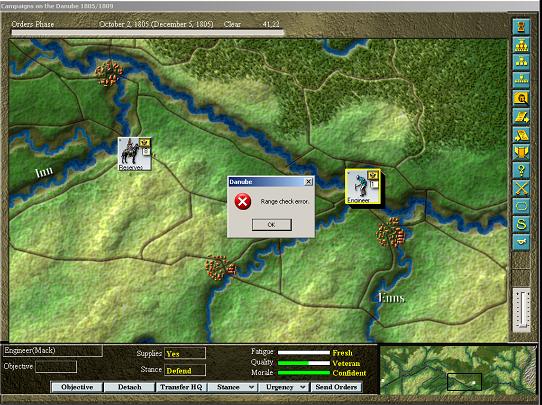Click the turn progress bar at top
The width and height of the screenshot is (542, 405).
(x=148, y=33)
